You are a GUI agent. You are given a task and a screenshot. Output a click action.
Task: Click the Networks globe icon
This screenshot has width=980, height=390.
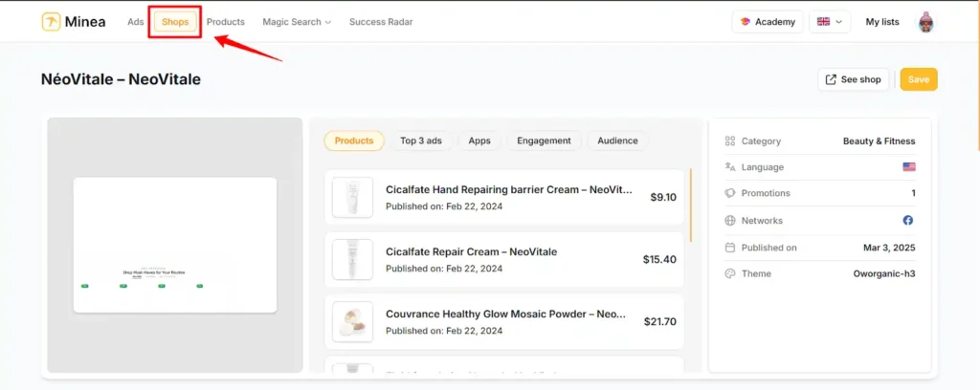pos(729,220)
